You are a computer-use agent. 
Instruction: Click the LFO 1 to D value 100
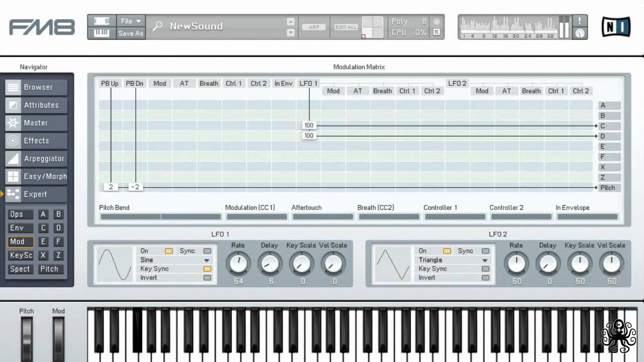coord(309,136)
